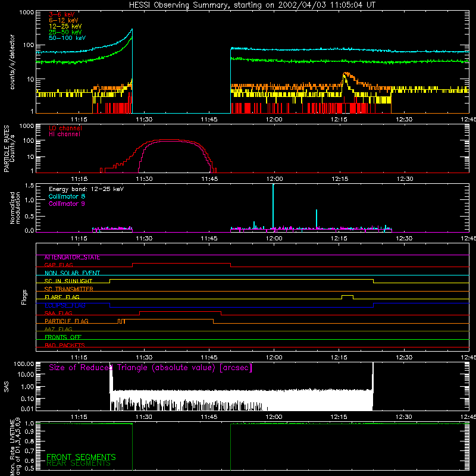
Task: Select the 25-50 keV legend label
Action: tap(65, 32)
